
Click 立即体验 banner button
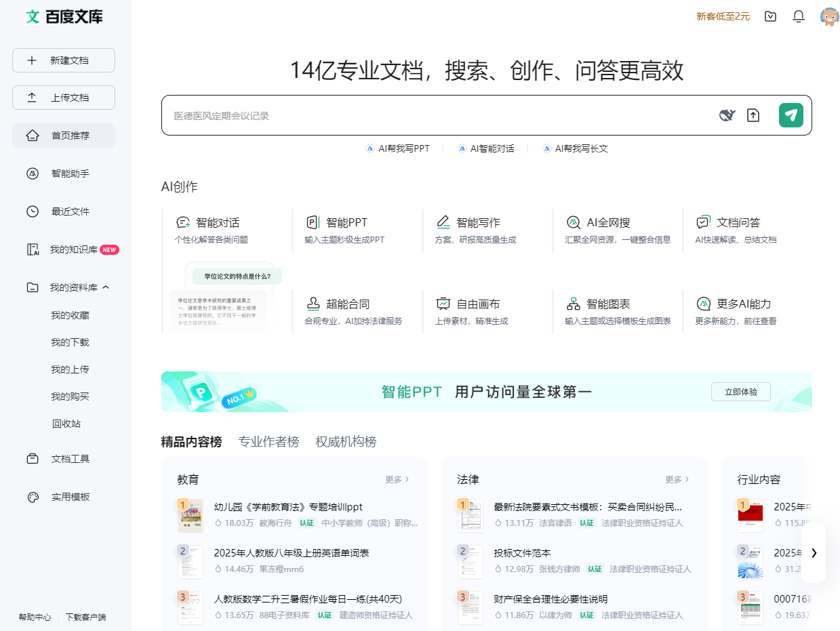click(x=741, y=392)
